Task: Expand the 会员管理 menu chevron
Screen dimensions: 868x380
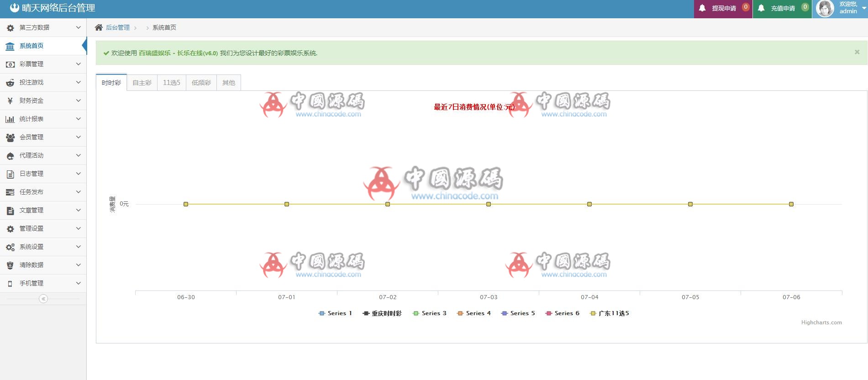Action: pyautogui.click(x=78, y=137)
